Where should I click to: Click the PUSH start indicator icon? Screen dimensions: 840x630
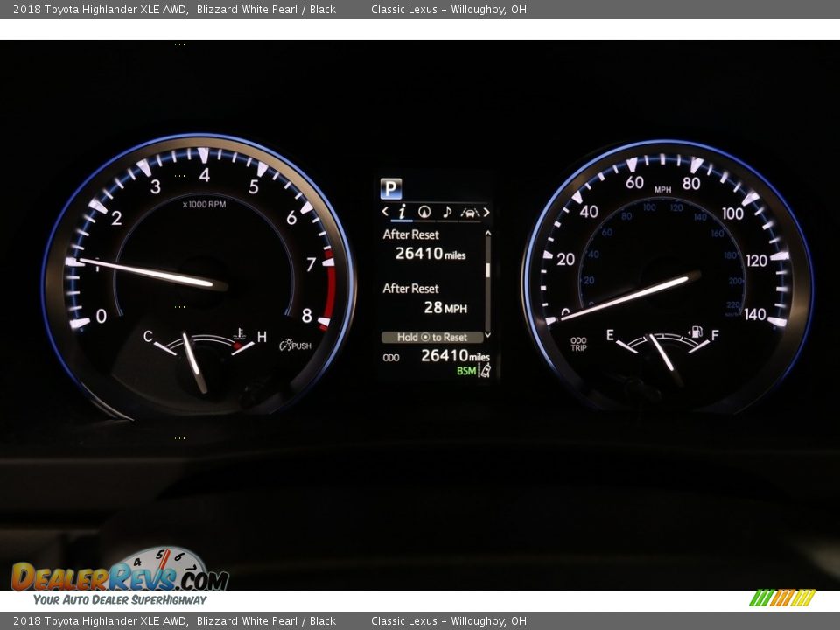point(295,345)
